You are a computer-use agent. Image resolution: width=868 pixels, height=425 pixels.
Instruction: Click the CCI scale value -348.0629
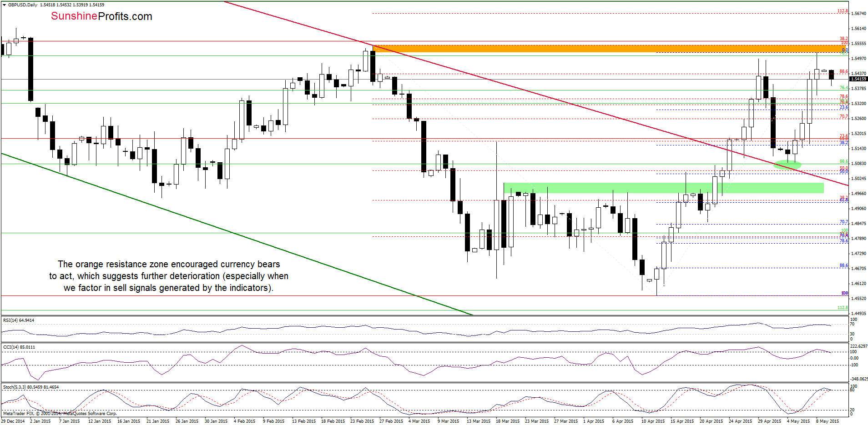click(x=859, y=379)
